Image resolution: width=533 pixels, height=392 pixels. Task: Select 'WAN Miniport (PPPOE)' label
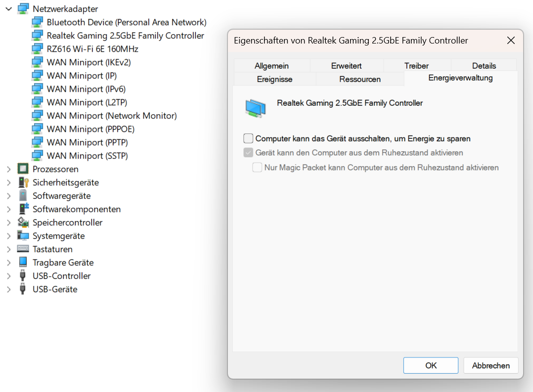pyautogui.click(x=91, y=129)
